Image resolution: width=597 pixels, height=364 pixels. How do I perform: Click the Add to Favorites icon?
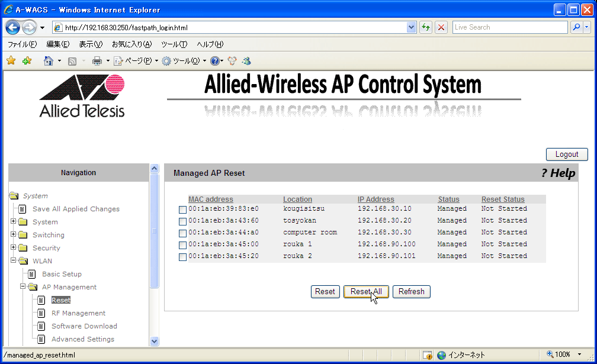tap(27, 61)
